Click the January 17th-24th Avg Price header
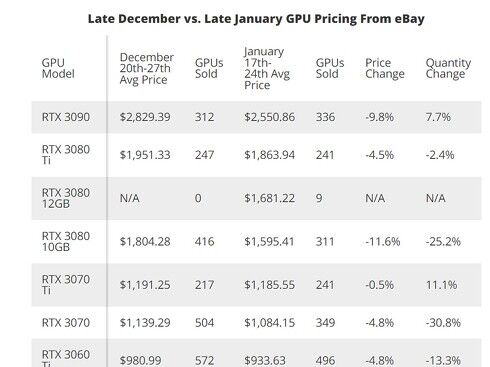The image size is (490, 367). (x=267, y=68)
